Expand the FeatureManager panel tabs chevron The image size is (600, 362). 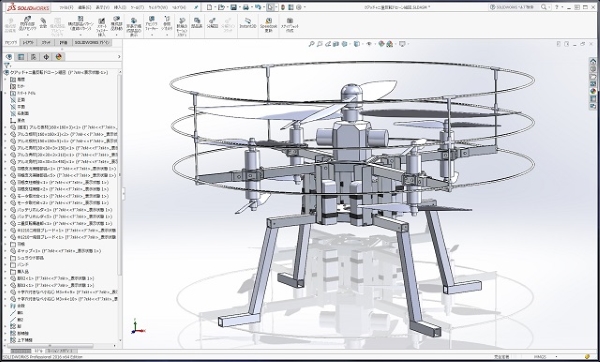tap(119, 57)
